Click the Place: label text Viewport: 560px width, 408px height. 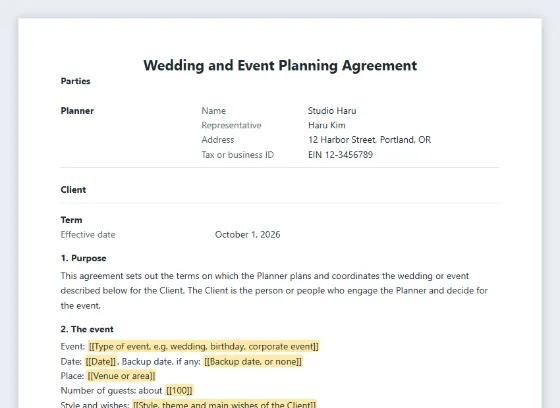72,376
